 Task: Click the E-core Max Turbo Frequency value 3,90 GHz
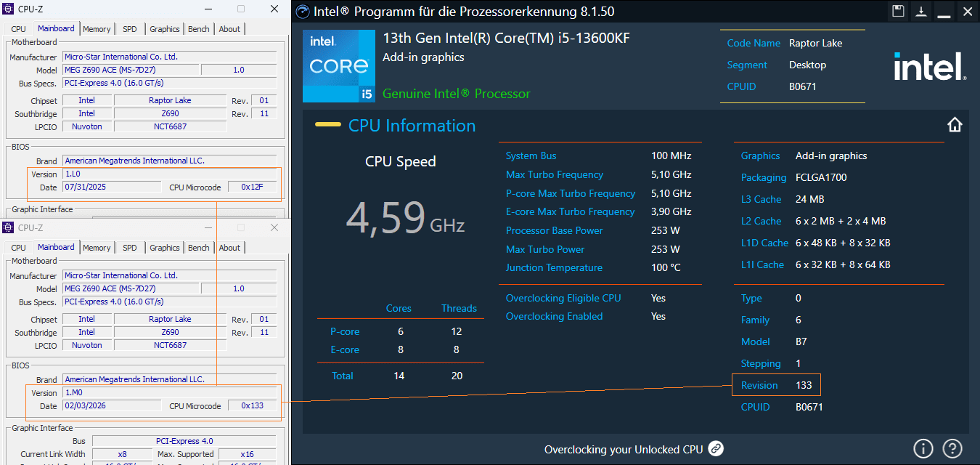(x=671, y=211)
